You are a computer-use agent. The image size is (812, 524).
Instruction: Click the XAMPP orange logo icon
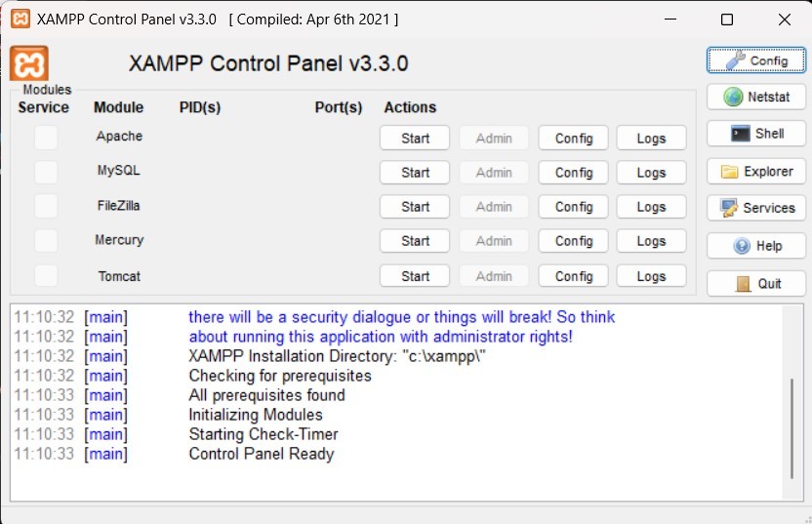[x=29, y=63]
